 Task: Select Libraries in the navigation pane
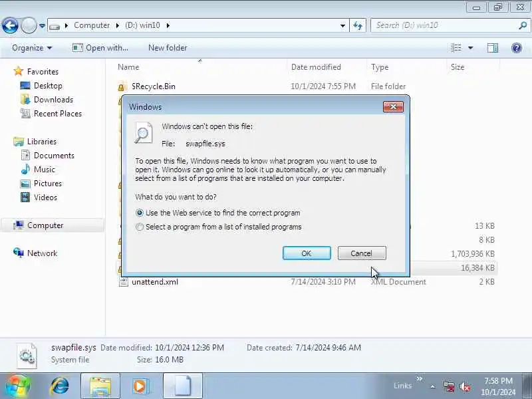[42, 142]
